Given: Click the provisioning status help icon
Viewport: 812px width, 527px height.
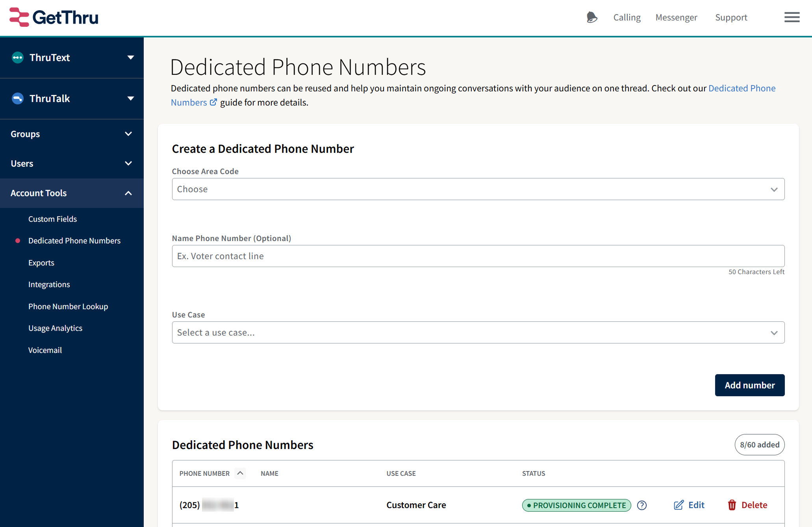Looking at the screenshot, I should click(642, 505).
